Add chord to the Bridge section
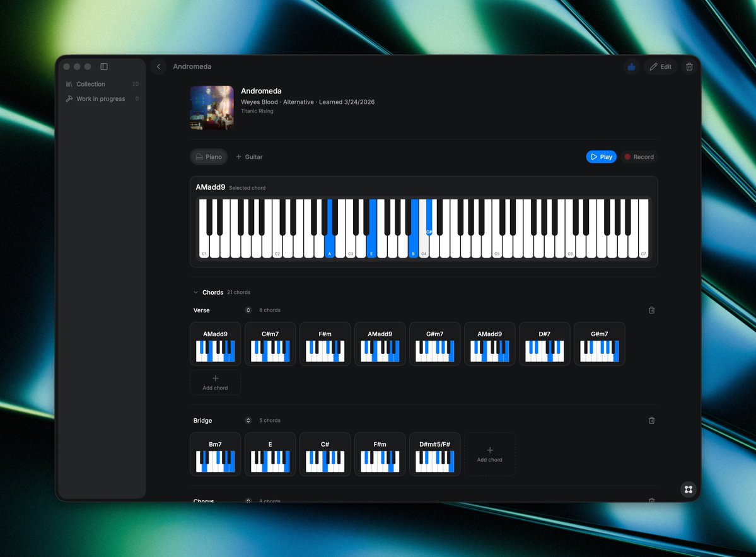The width and height of the screenshot is (756, 557). tap(489, 454)
